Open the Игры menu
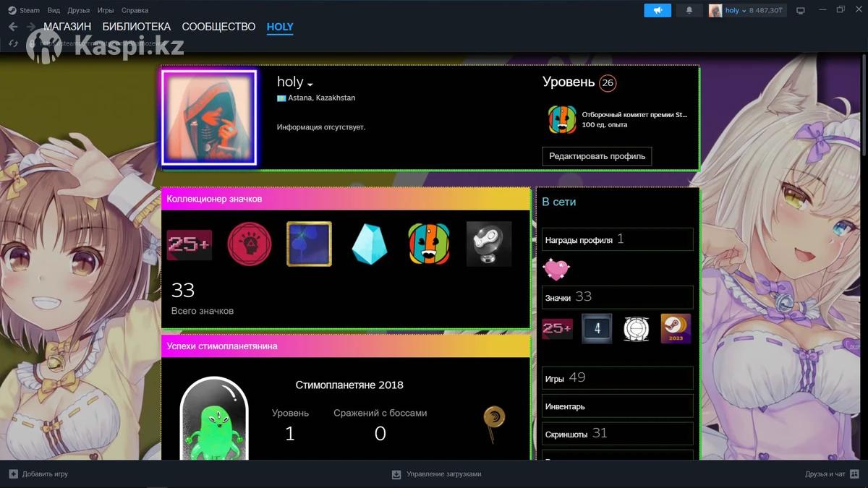 (x=106, y=10)
